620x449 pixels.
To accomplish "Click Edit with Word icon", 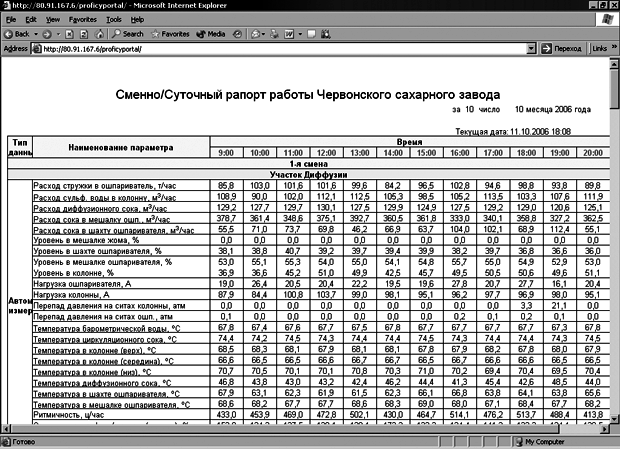I will coord(289,34).
